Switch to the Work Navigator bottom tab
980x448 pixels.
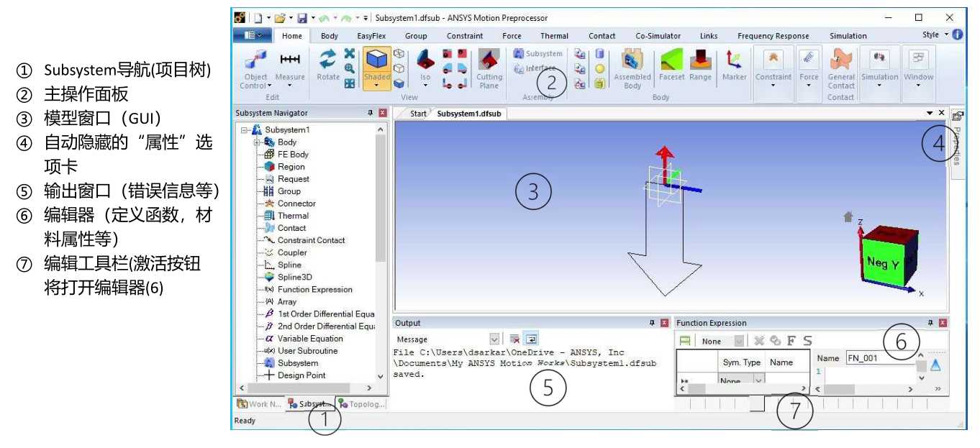[260, 404]
